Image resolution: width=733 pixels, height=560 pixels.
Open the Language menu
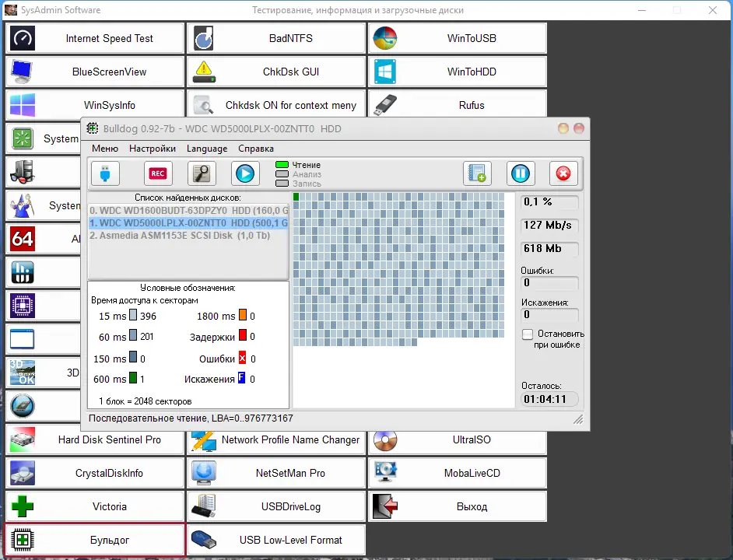[207, 149]
